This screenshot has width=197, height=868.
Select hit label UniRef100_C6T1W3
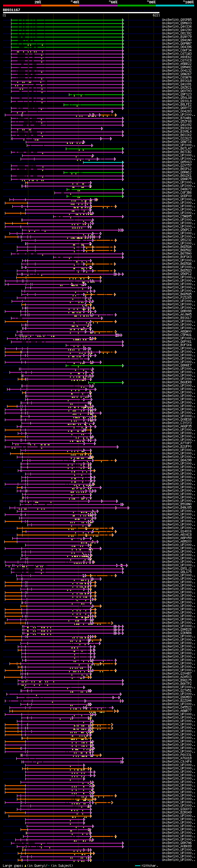pyautogui.click(x=177, y=54)
